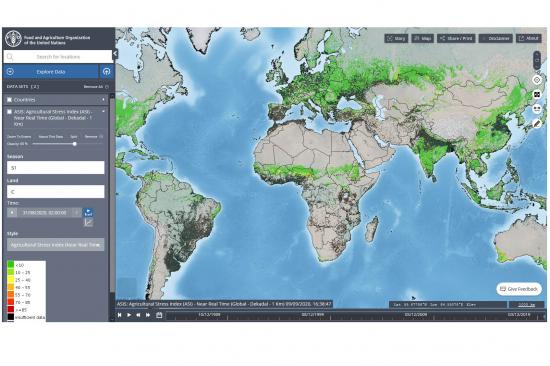
Task: Open the Style dropdown
Action: coord(56,245)
